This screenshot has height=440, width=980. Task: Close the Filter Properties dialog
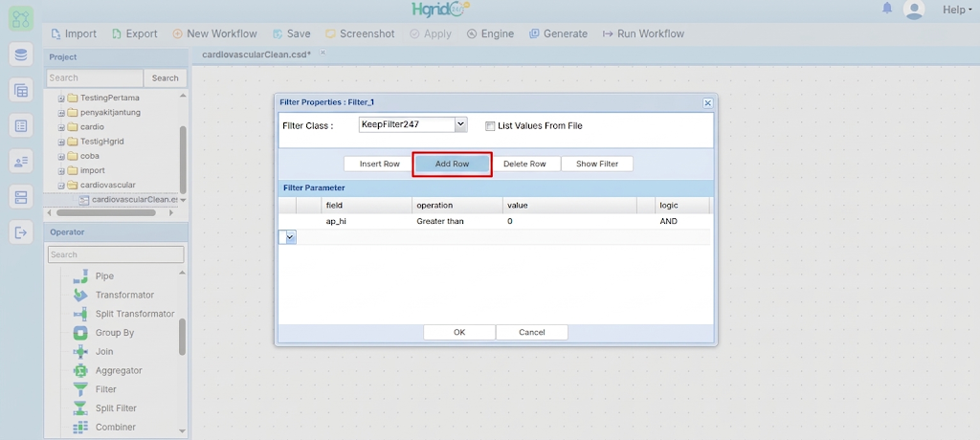(707, 102)
